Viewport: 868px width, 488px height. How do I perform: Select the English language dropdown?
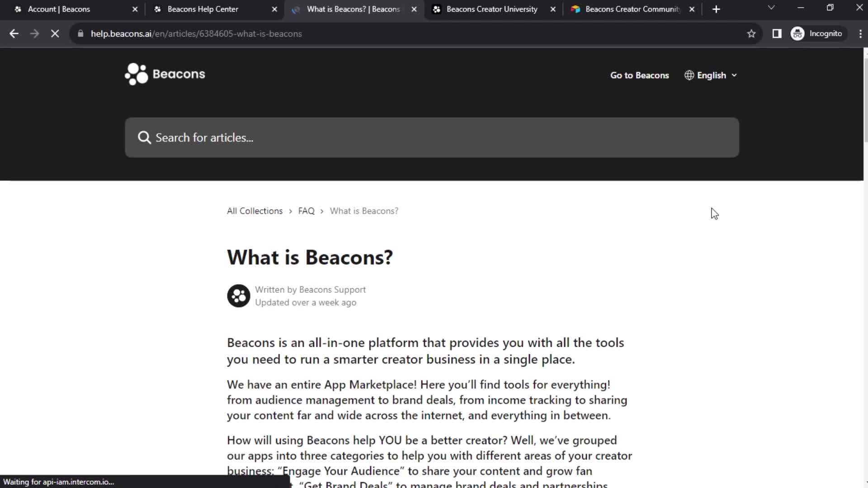(x=711, y=75)
